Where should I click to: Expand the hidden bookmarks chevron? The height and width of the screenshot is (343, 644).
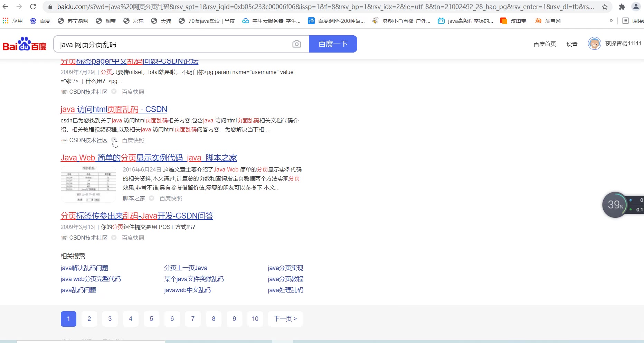point(611,21)
